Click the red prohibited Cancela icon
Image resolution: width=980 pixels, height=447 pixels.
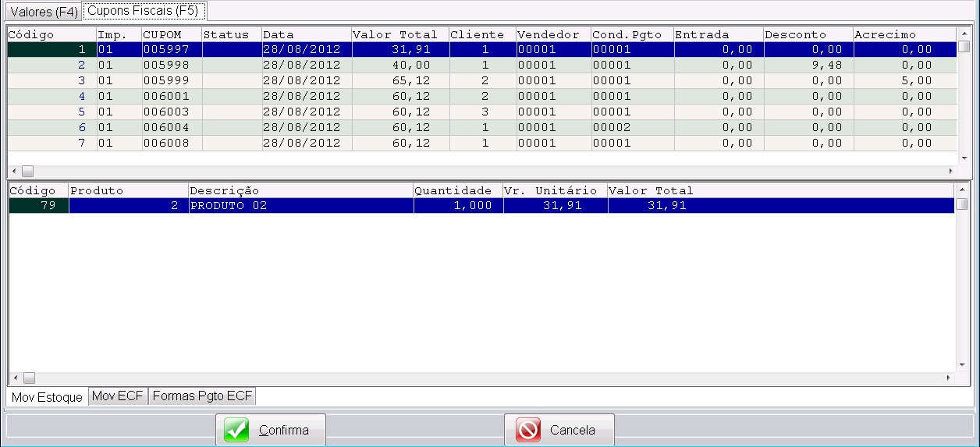(x=528, y=430)
